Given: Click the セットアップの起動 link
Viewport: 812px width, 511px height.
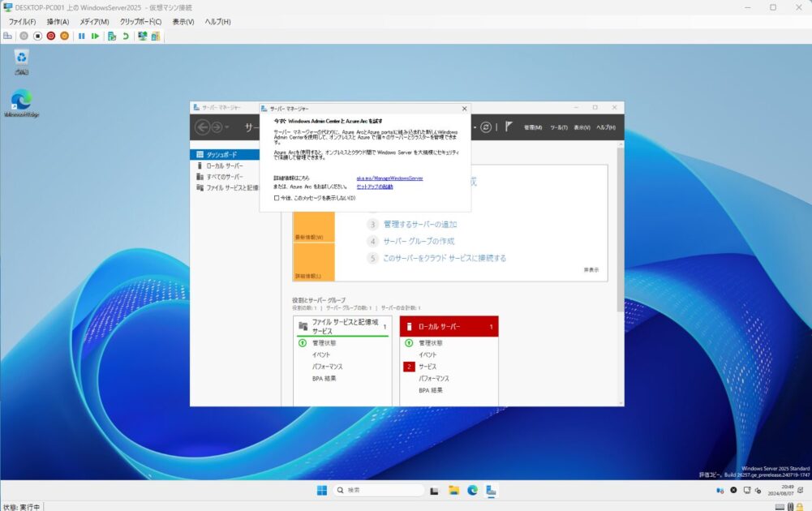Looking at the screenshot, I should 375,187.
